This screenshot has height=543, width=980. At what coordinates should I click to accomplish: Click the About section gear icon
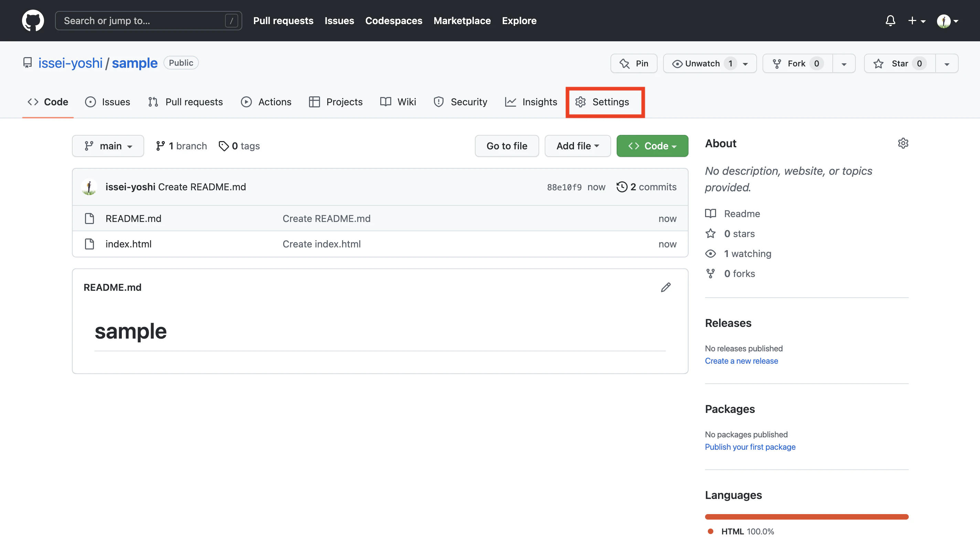[x=903, y=143]
